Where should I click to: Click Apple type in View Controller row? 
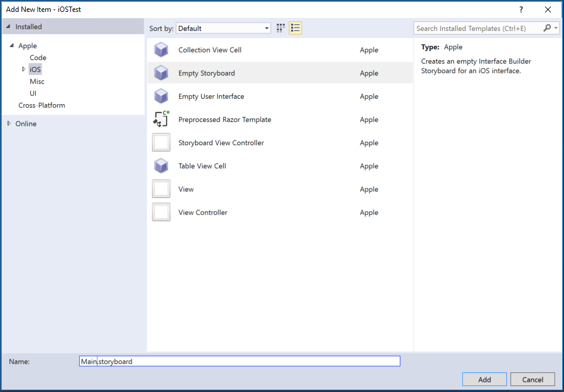[x=369, y=212]
